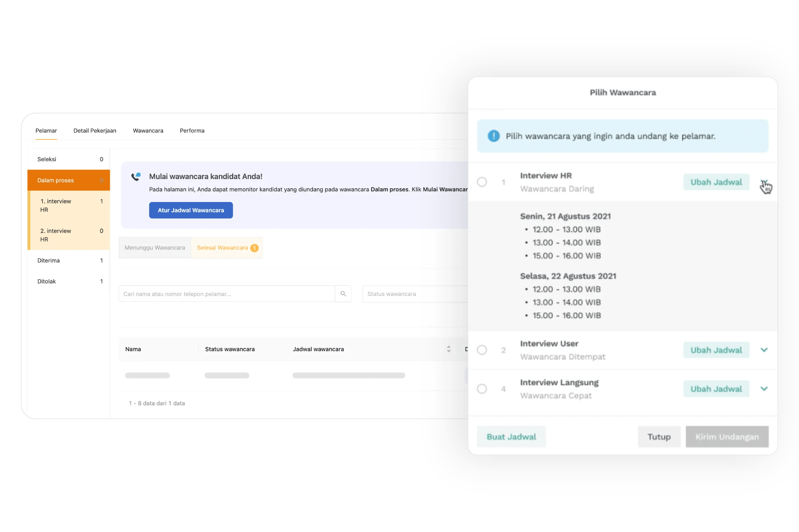Viewport: 799px width, 532px height.
Task: Select the Interview User radio button
Action: (x=482, y=350)
